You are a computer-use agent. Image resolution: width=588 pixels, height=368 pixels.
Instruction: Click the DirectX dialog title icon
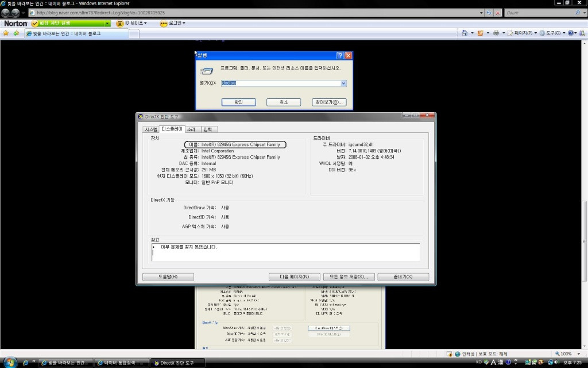pos(141,116)
